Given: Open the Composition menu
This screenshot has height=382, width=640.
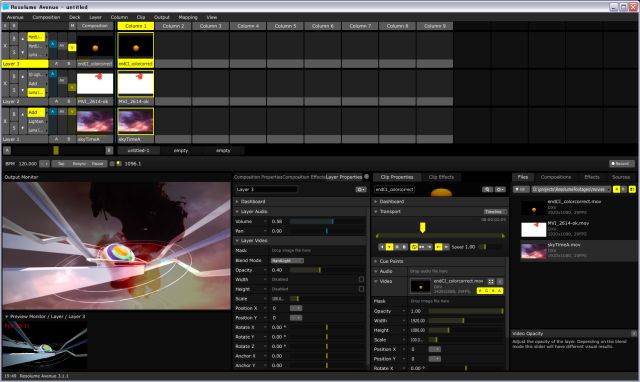Looking at the screenshot, I should [x=46, y=17].
